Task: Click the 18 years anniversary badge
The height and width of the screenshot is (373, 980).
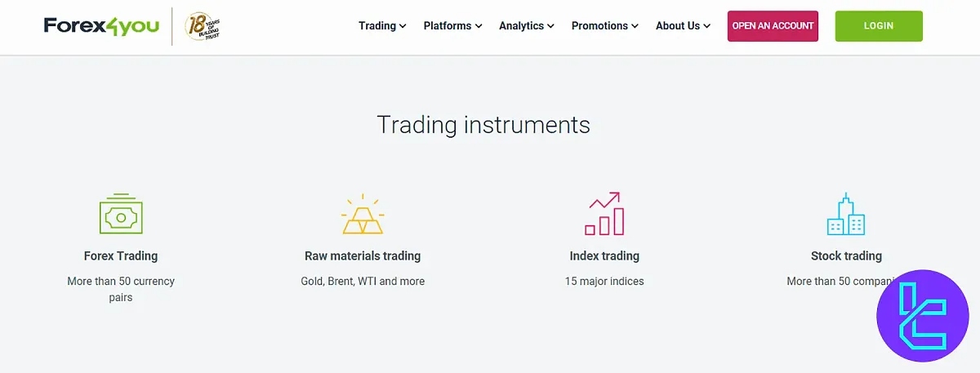Action: pos(203,26)
